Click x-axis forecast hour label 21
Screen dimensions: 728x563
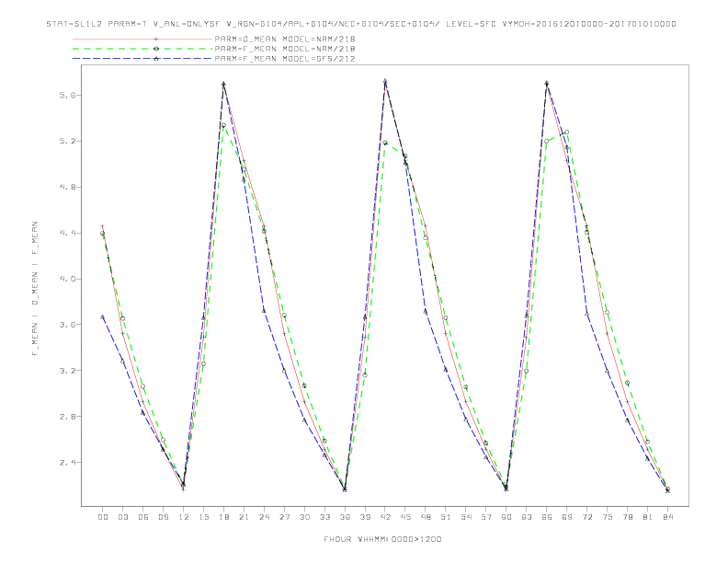pos(244,517)
